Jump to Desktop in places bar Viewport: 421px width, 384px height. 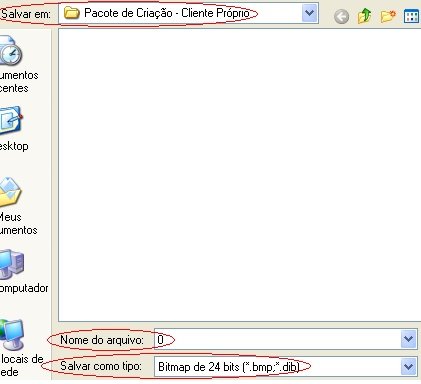[12, 129]
